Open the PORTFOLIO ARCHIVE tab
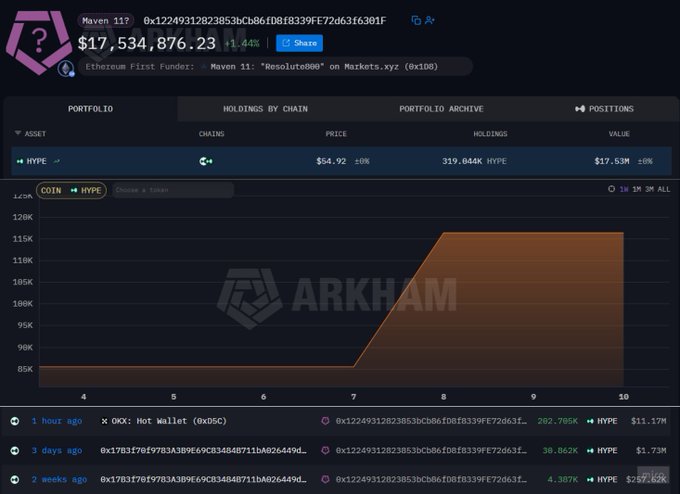680x494 pixels. (441, 109)
